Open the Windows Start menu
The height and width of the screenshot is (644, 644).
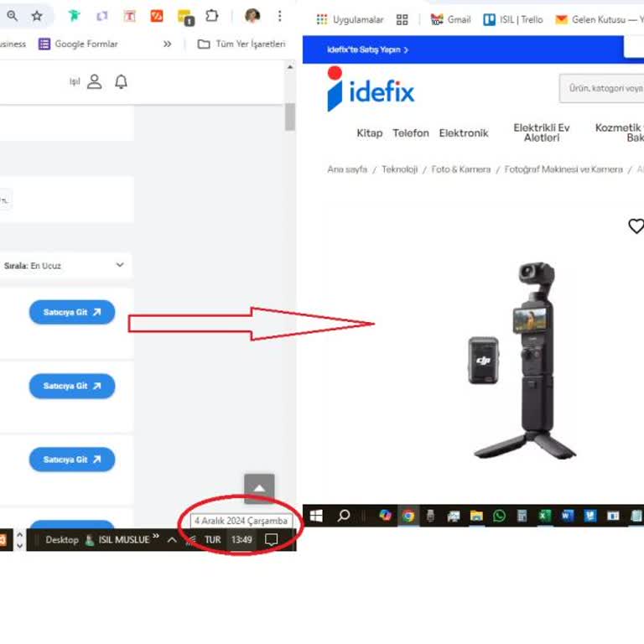pyautogui.click(x=316, y=516)
